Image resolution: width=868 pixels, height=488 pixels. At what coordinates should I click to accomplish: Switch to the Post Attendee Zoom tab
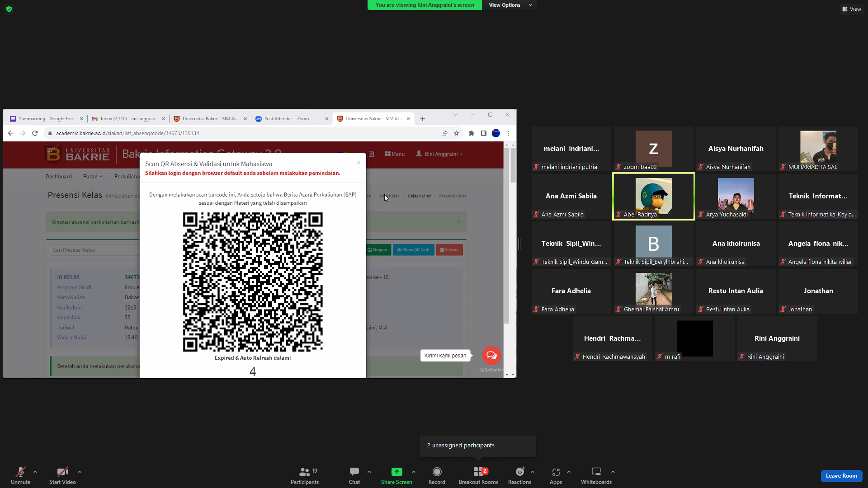292,119
